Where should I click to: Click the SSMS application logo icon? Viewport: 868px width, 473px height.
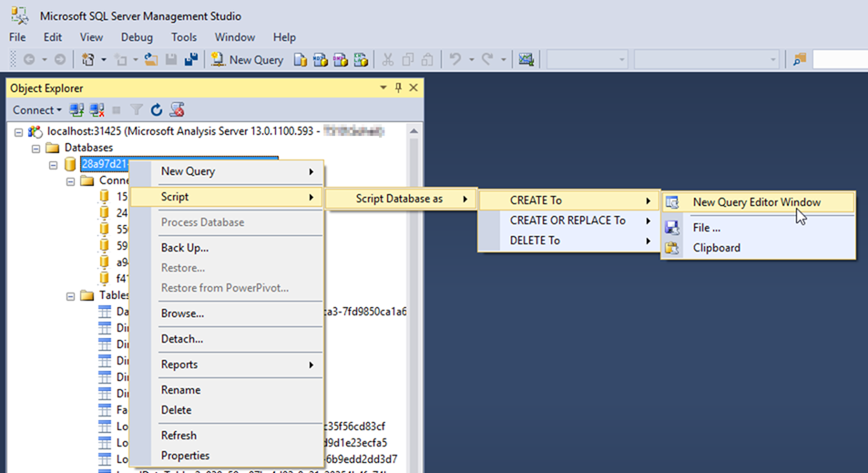click(20, 15)
